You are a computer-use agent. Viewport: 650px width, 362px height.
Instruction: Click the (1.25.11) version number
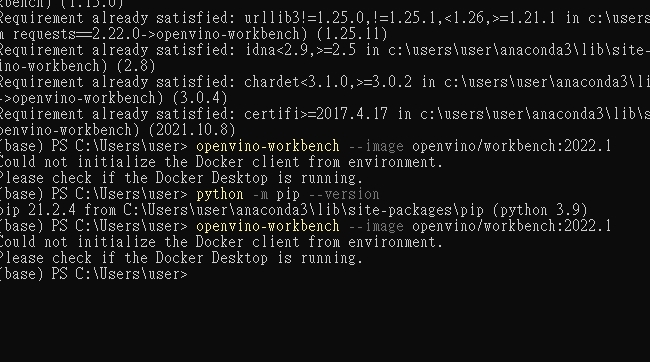click(352, 34)
